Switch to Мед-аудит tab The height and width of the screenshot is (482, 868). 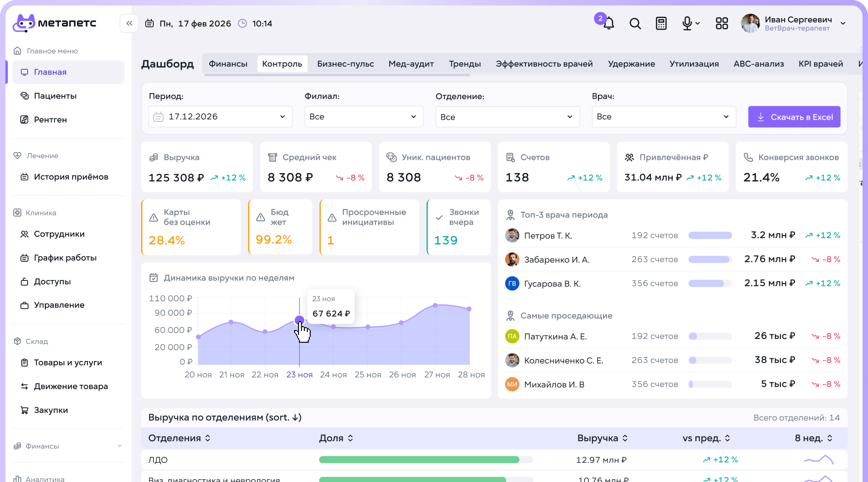click(x=411, y=64)
